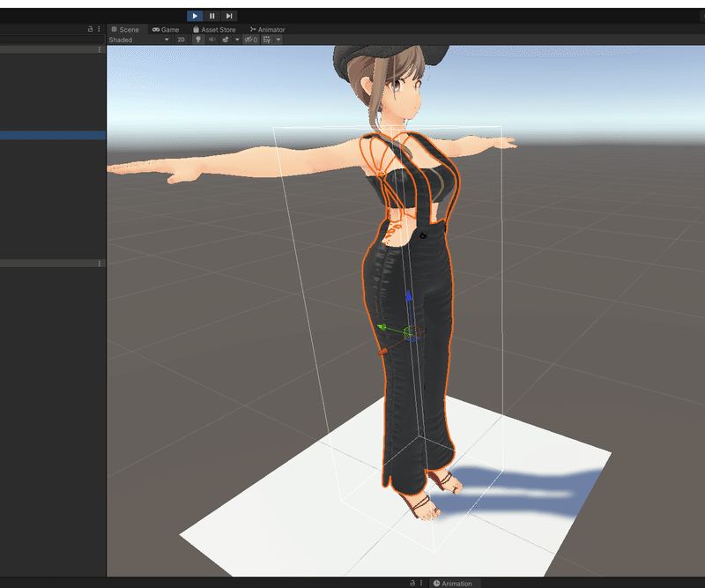Pause the running game
705x588 pixels.
coord(211,15)
